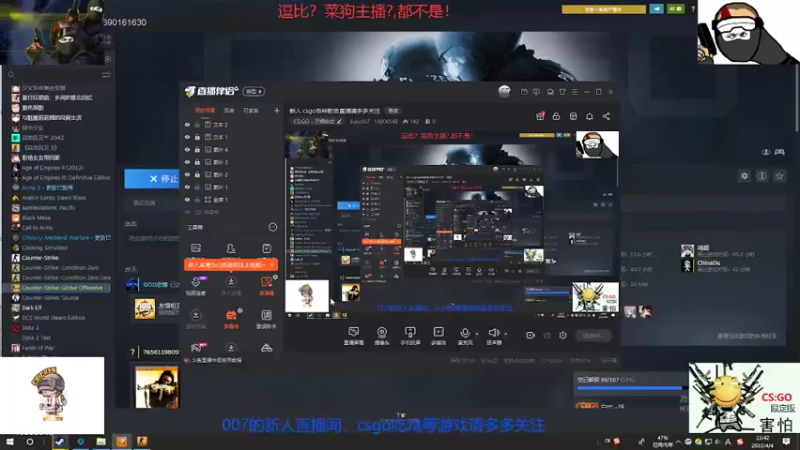Screen dimensions: 800x450
Task: Select Counter-Strike: Global Offensive in library
Action: (x=59, y=288)
